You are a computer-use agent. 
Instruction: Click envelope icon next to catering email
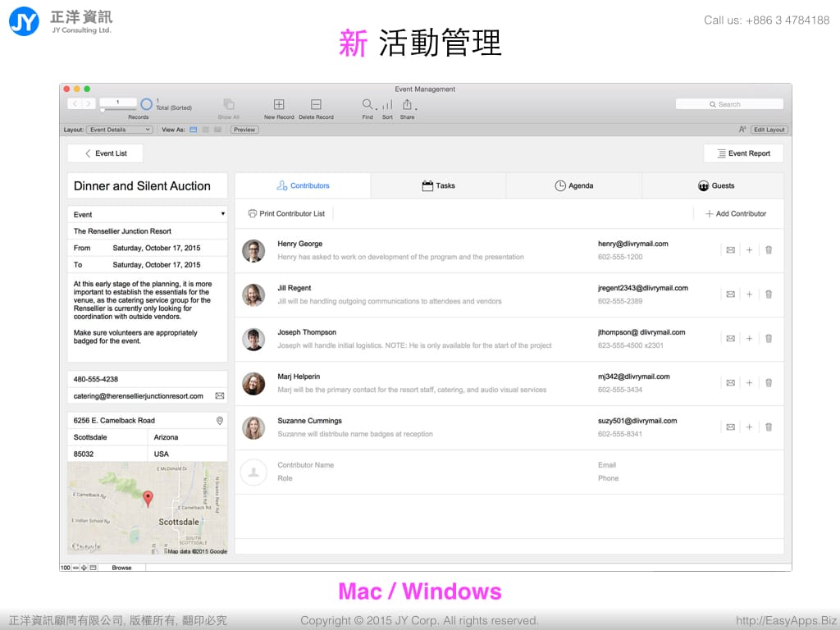tap(219, 396)
